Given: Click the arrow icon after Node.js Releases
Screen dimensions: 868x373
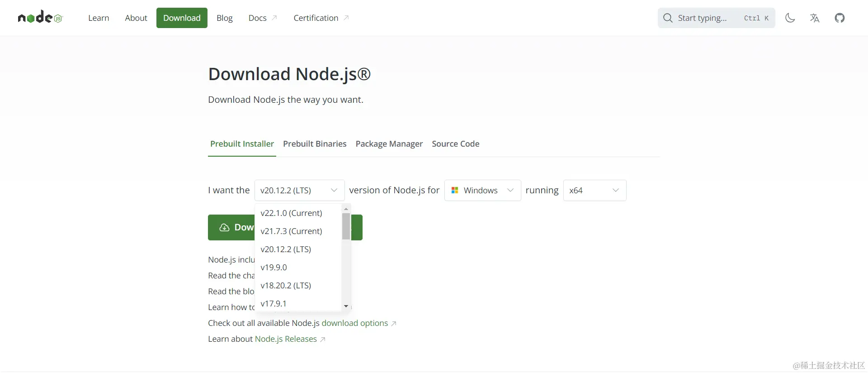Looking at the screenshot, I should (323, 340).
